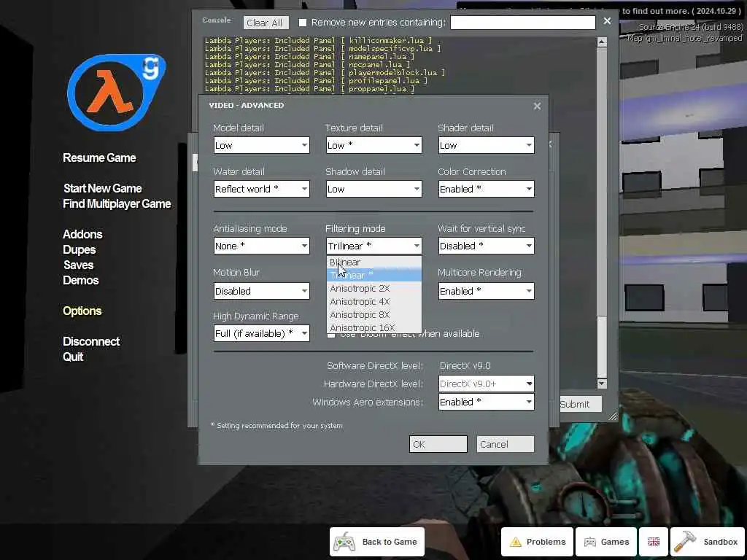Open the Model detail dropdown

coord(262,145)
